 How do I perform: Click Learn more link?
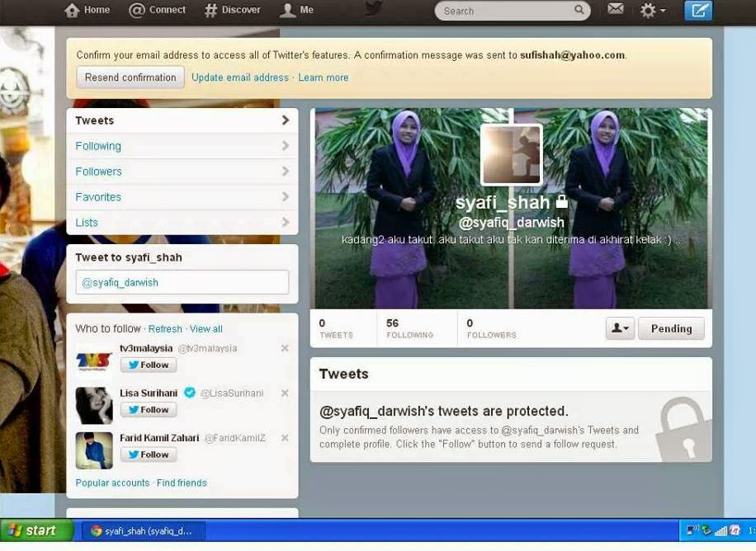click(x=323, y=78)
